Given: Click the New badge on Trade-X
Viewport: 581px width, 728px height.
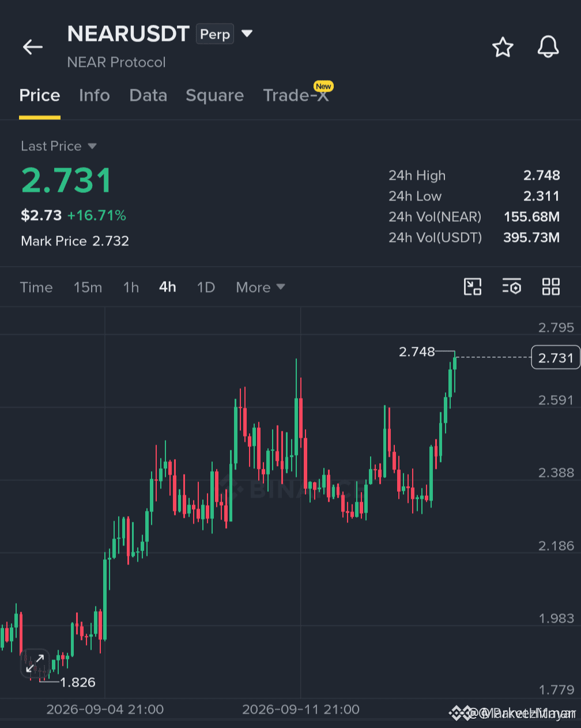Looking at the screenshot, I should coord(323,86).
